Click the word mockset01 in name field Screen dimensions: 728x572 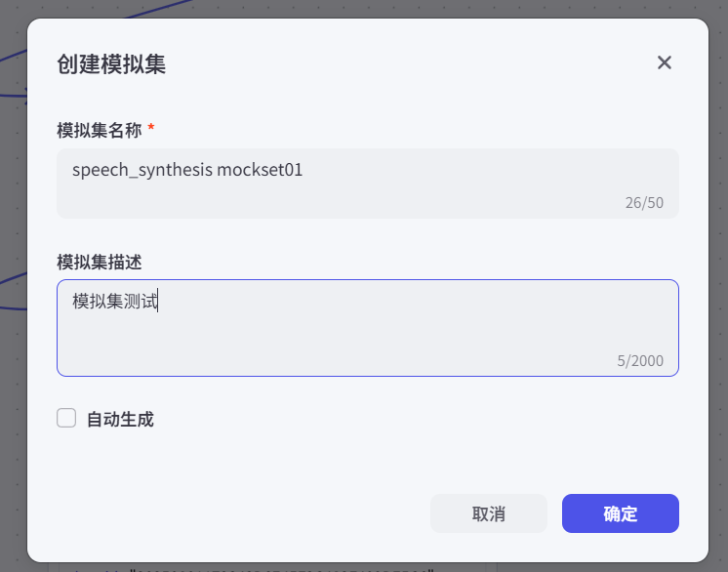coord(260,170)
